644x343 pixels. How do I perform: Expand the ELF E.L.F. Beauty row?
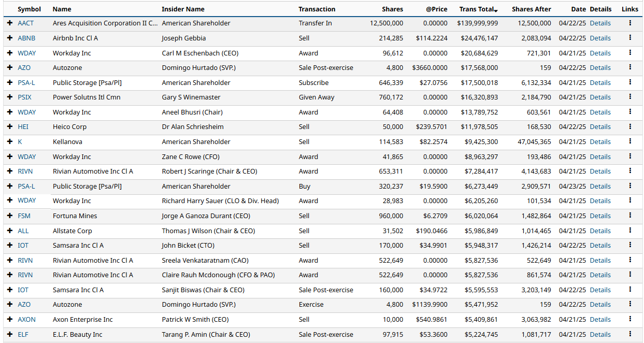point(10,334)
